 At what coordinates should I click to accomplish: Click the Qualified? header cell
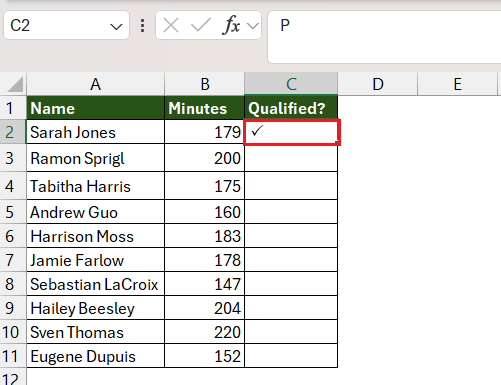291,108
